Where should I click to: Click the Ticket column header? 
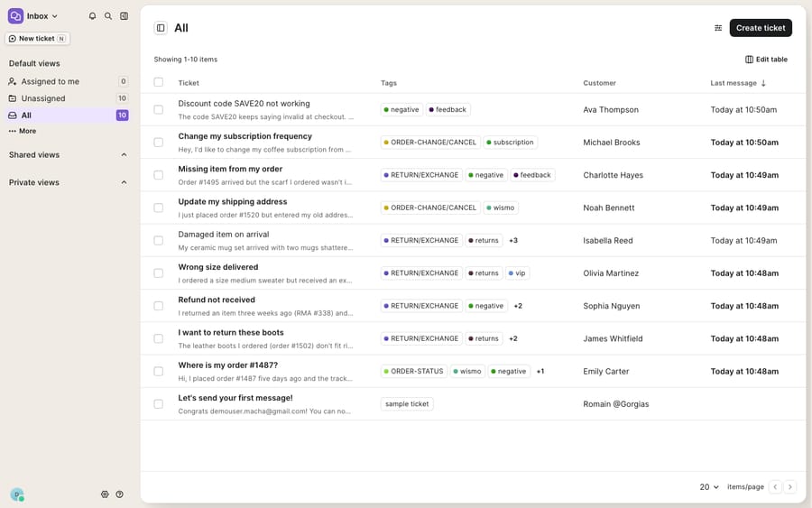(x=189, y=83)
